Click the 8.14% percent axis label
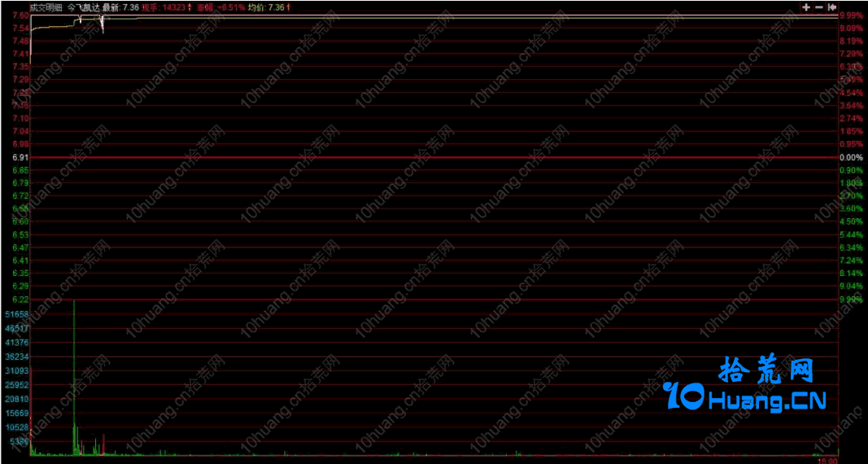The width and height of the screenshot is (868, 464). [x=852, y=274]
